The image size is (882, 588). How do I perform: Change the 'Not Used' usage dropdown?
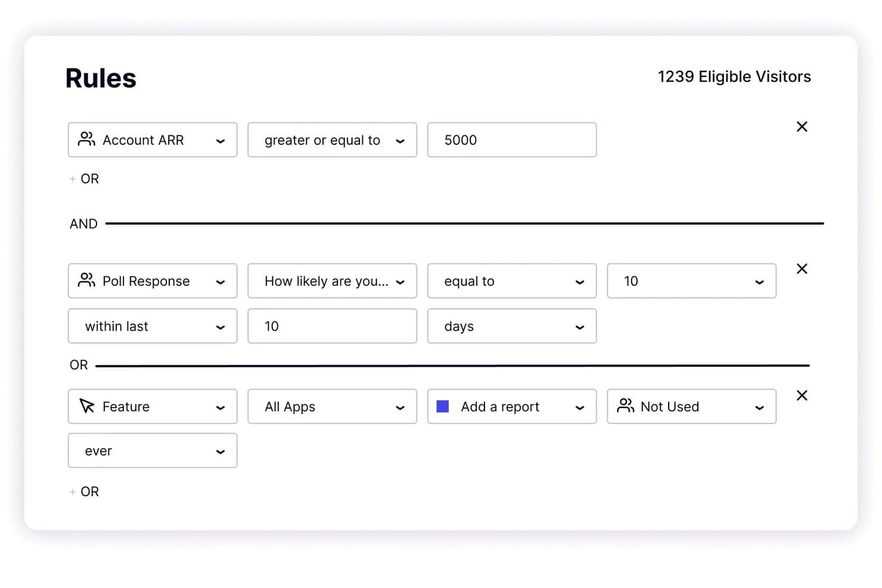[x=691, y=406]
